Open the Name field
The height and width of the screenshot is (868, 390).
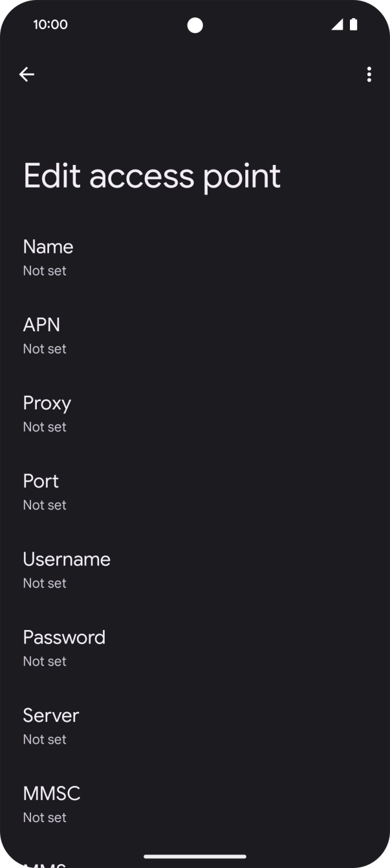47,246
